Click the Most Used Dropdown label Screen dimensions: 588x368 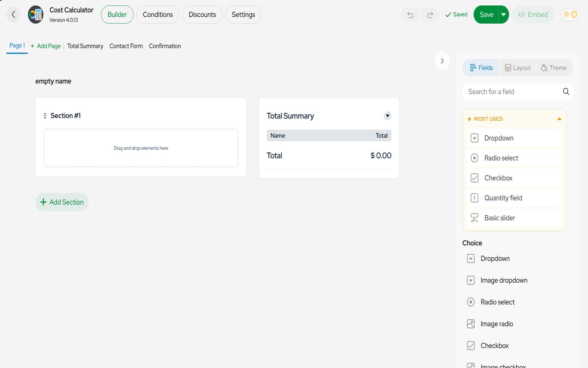click(499, 138)
